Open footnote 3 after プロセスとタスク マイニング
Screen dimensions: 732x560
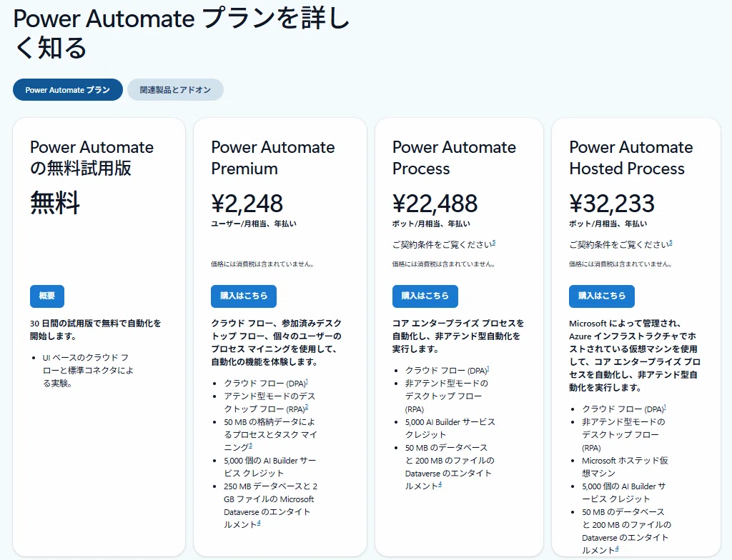(x=251, y=445)
